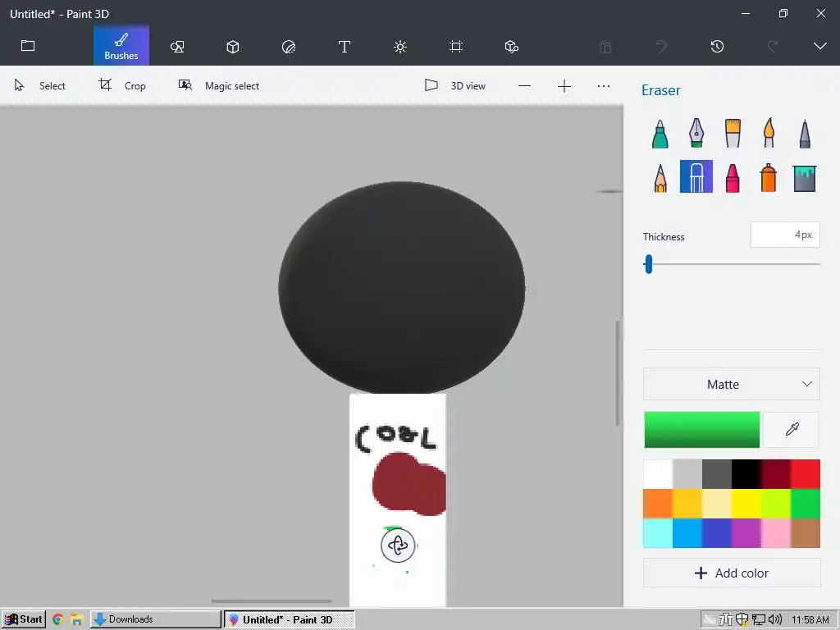Select the Fill bucket tool
Viewport: 840px width, 630px height.
coord(804,178)
